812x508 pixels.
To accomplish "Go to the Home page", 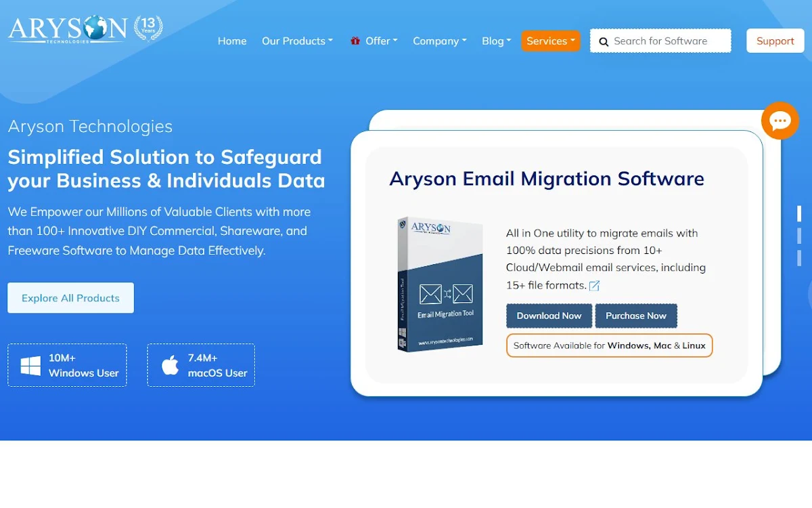I will click(232, 41).
